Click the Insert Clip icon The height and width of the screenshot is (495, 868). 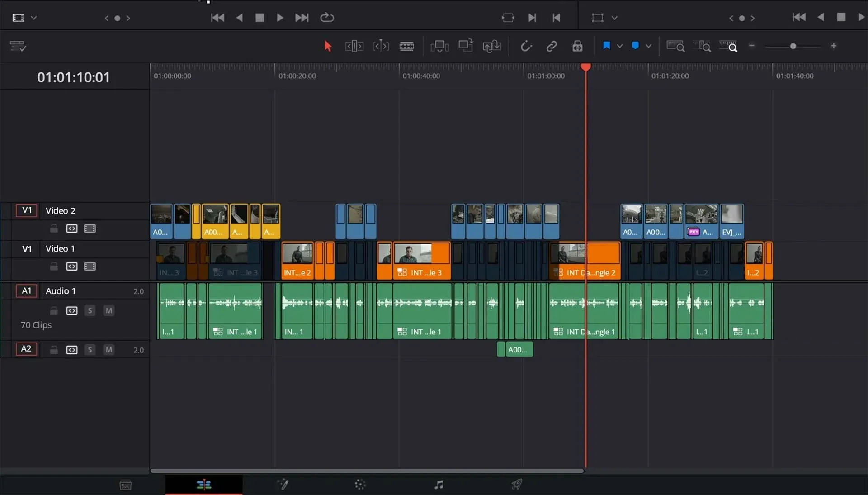click(x=439, y=46)
